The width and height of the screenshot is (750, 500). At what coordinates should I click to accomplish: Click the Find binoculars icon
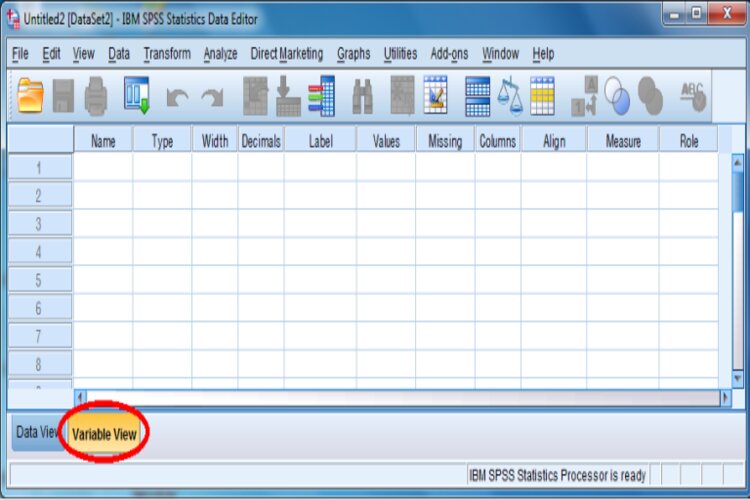(363, 97)
